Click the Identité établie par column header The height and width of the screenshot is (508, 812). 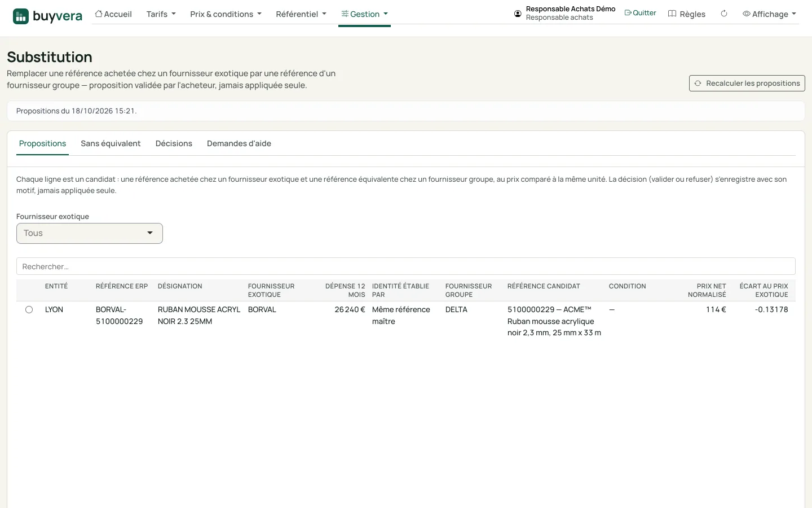pyautogui.click(x=400, y=290)
